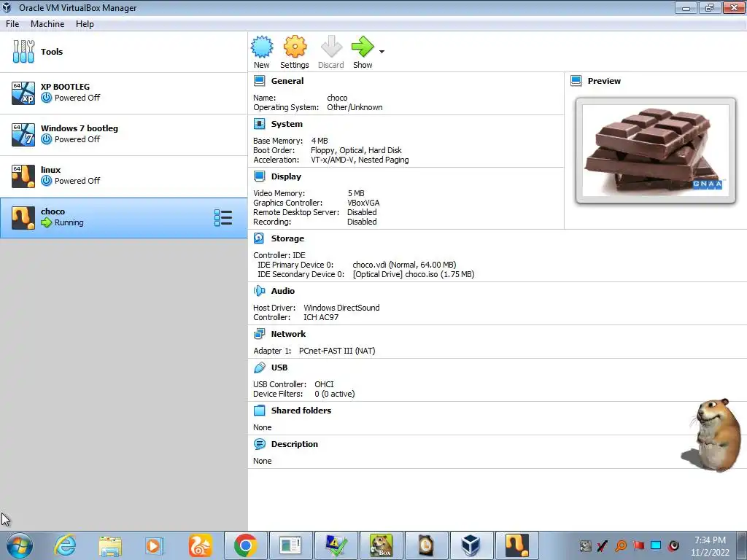747x560 pixels.
Task: Click the Windows 7 bootleg OS icon
Action: pyautogui.click(x=23, y=135)
